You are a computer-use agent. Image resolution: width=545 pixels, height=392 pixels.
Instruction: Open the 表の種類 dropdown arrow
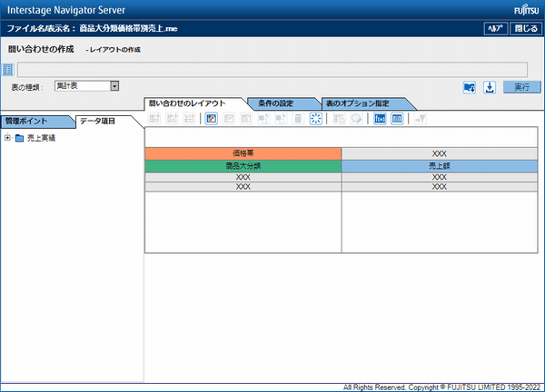tap(114, 86)
